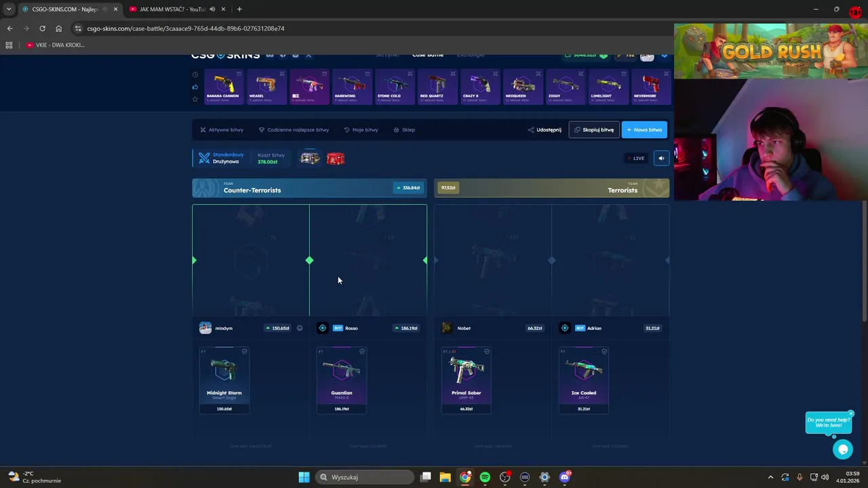The width and height of the screenshot is (868, 488).
Task: Open the Rosso bot avatar
Action: coord(323,328)
